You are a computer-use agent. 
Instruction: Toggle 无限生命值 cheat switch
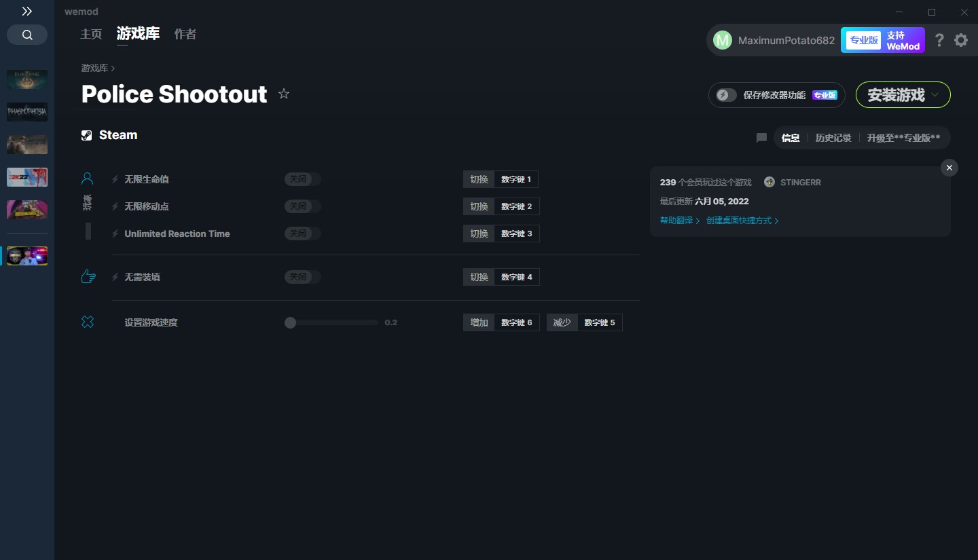pyautogui.click(x=302, y=179)
